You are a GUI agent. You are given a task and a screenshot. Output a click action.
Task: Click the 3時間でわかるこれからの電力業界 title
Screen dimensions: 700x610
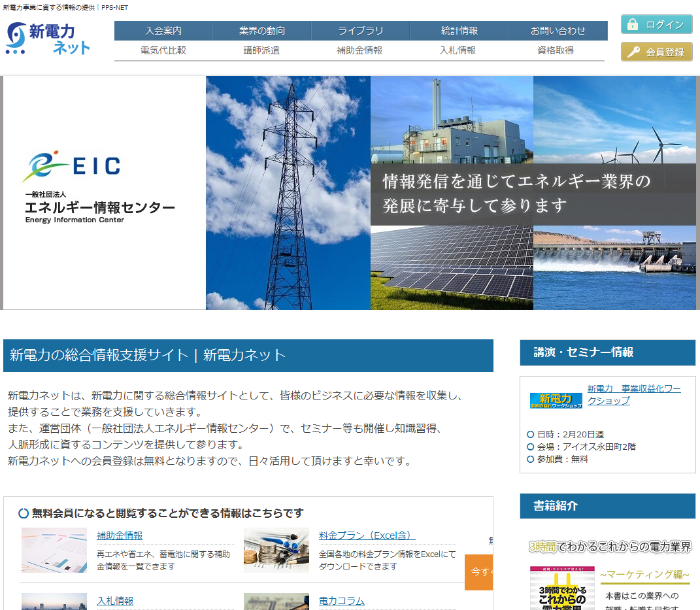point(610,547)
